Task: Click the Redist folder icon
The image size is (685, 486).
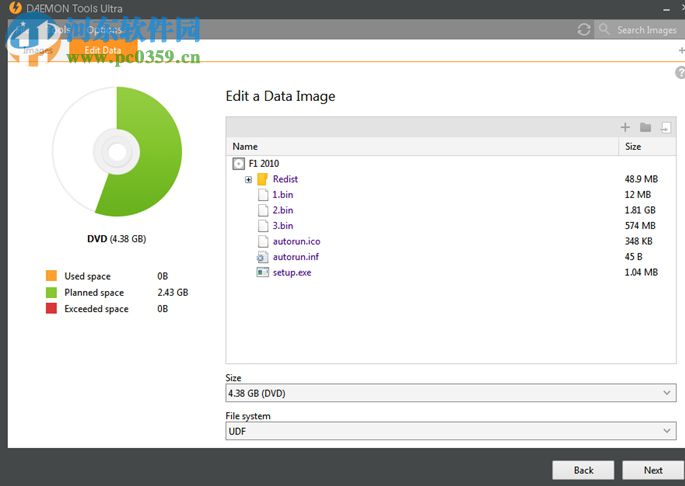Action: pos(262,179)
